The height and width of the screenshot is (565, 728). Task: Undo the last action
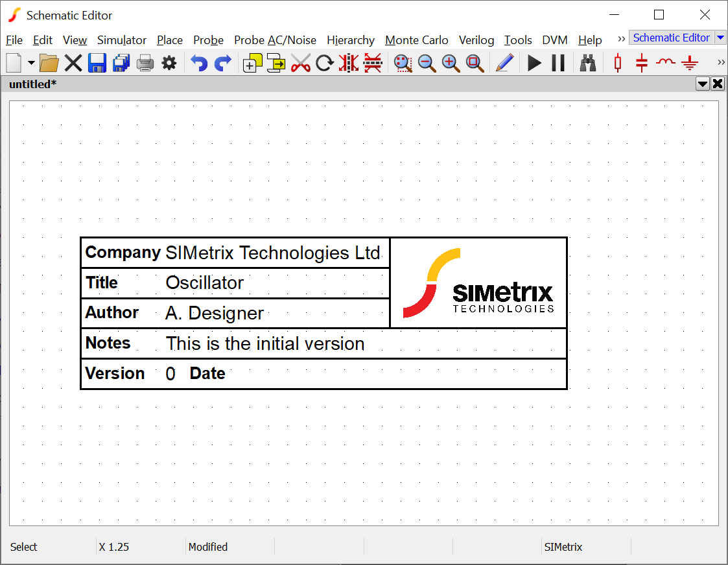(199, 63)
